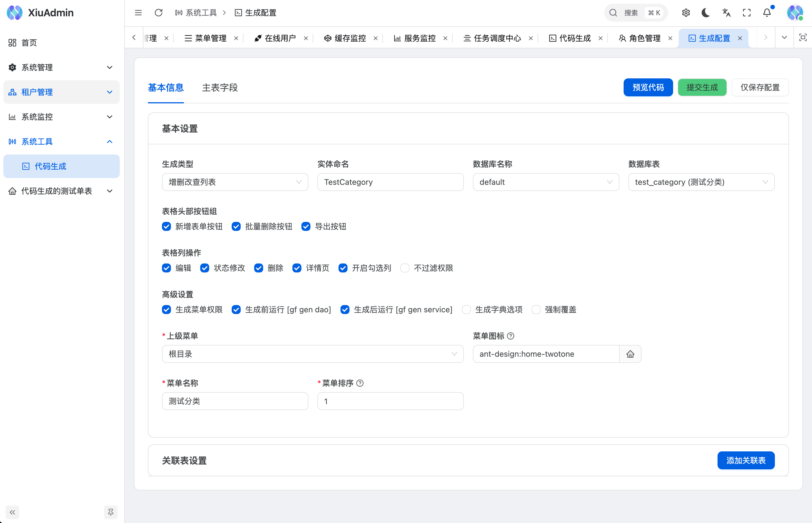This screenshot has width=812, height=523.
Task: Click the home icon beside menu icon field
Action: (630, 354)
